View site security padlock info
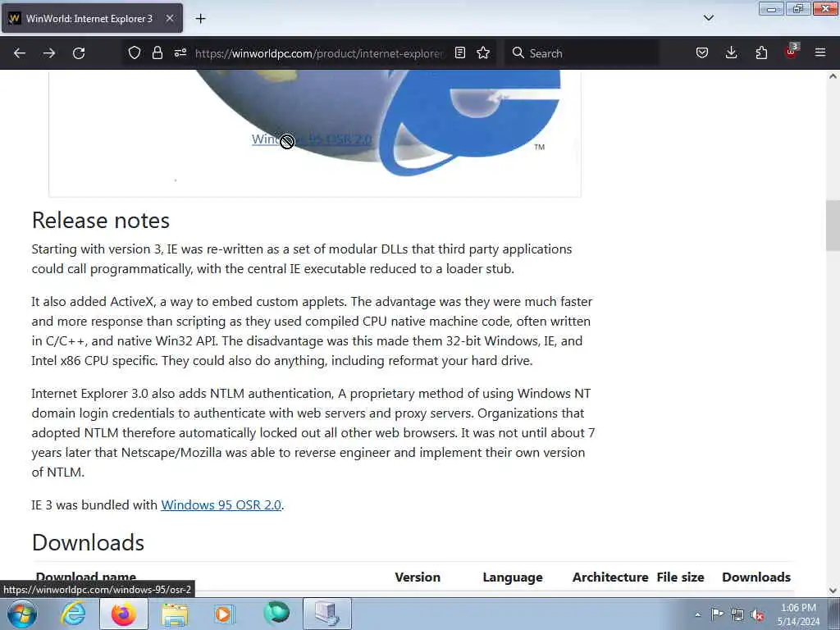This screenshot has width=840, height=630. click(157, 52)
